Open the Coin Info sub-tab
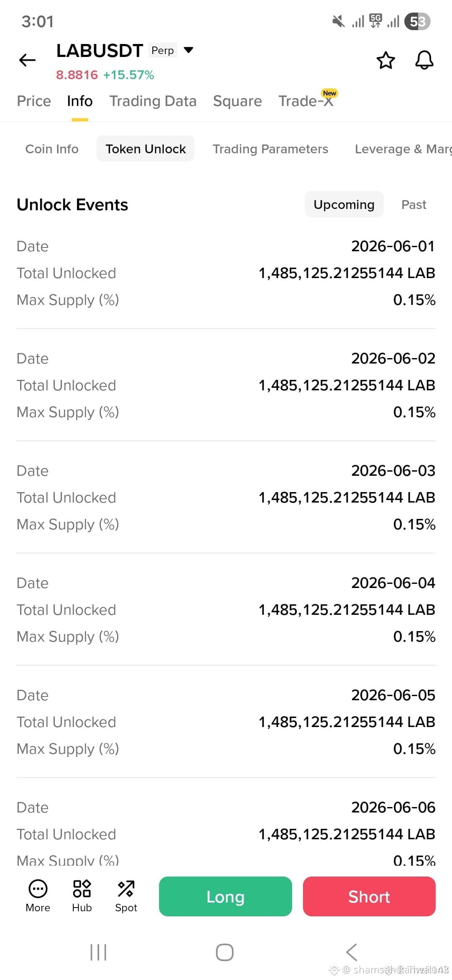This screenshot has height=980, width=452. click(x=52, y=149)
